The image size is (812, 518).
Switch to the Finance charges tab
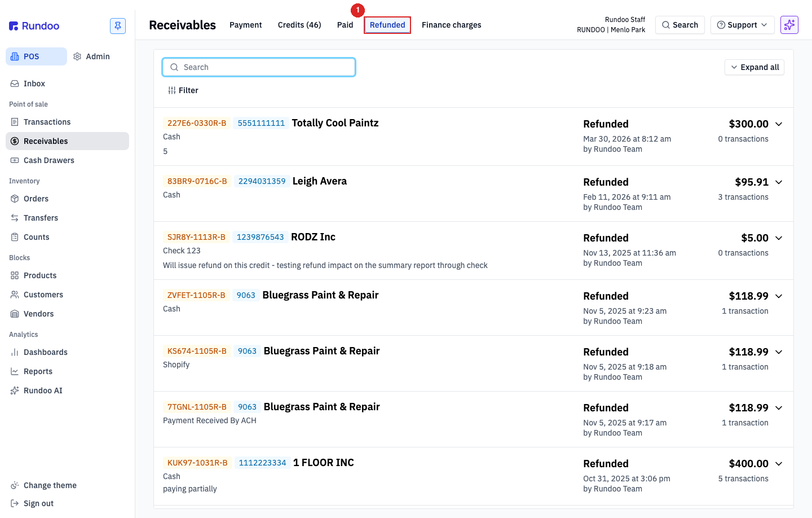(451, 25)
